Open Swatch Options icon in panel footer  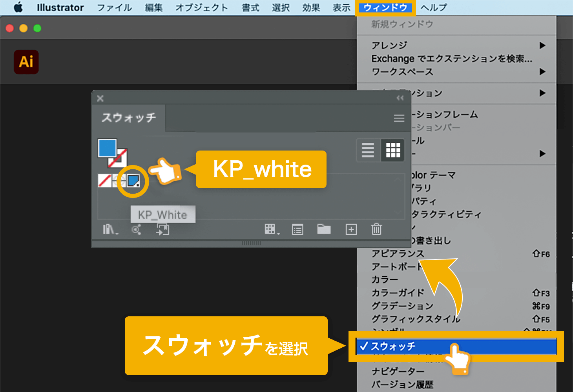click(x=297, y=229)
